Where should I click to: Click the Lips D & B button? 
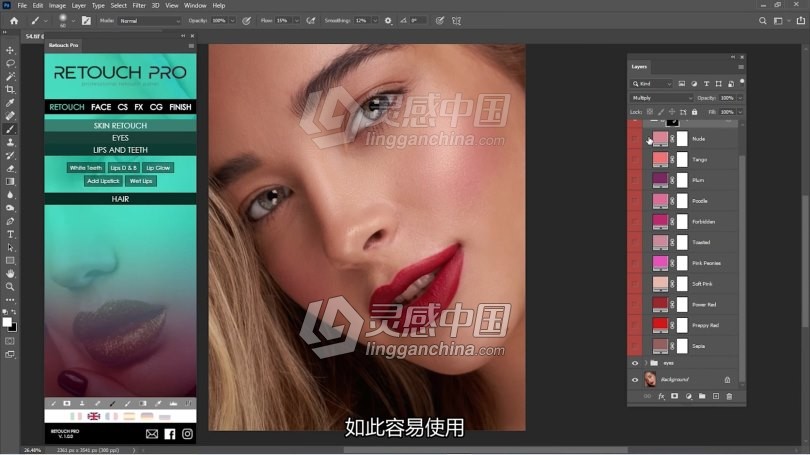click(124, 168)
